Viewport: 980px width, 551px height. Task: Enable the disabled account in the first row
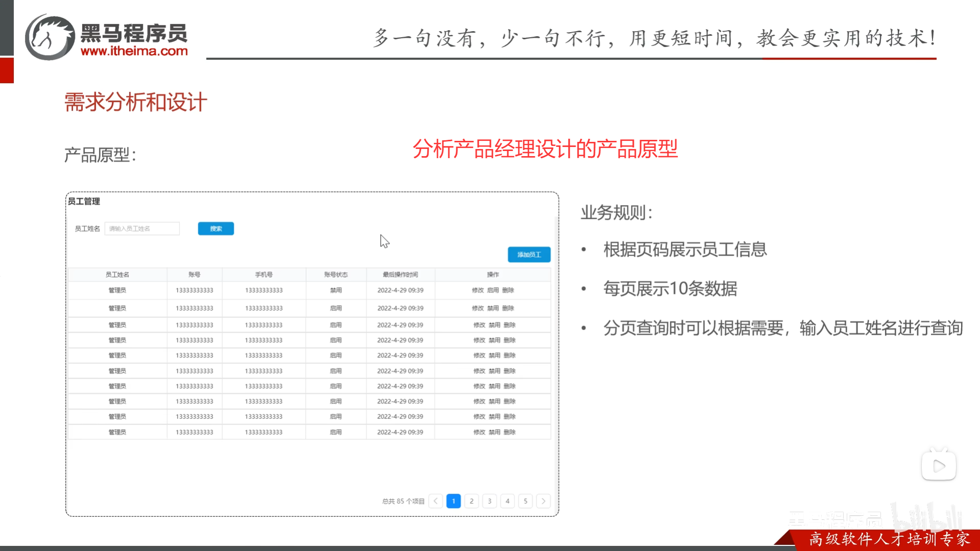(x=494, y=290)
